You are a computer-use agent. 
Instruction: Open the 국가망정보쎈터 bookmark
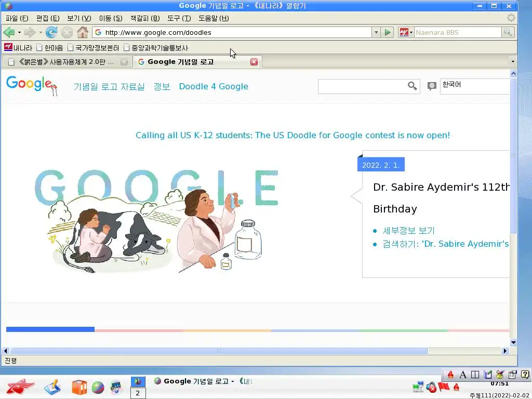pyautogui.click(x=94, y=48)
